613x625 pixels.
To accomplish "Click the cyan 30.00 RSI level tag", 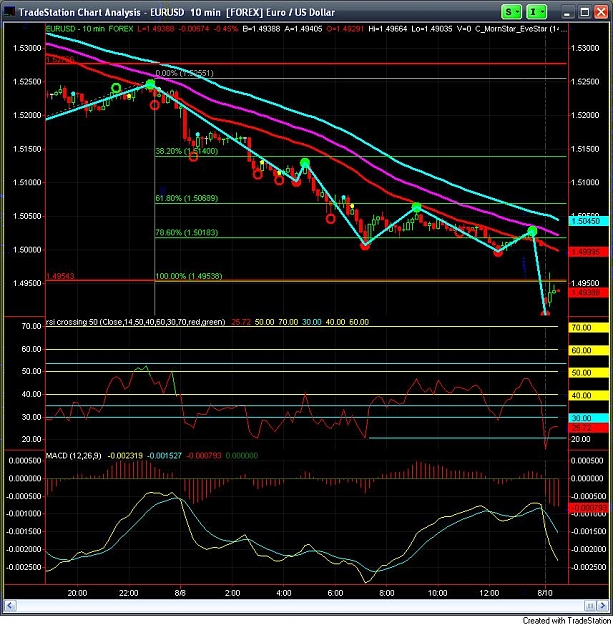I will 588,418.
